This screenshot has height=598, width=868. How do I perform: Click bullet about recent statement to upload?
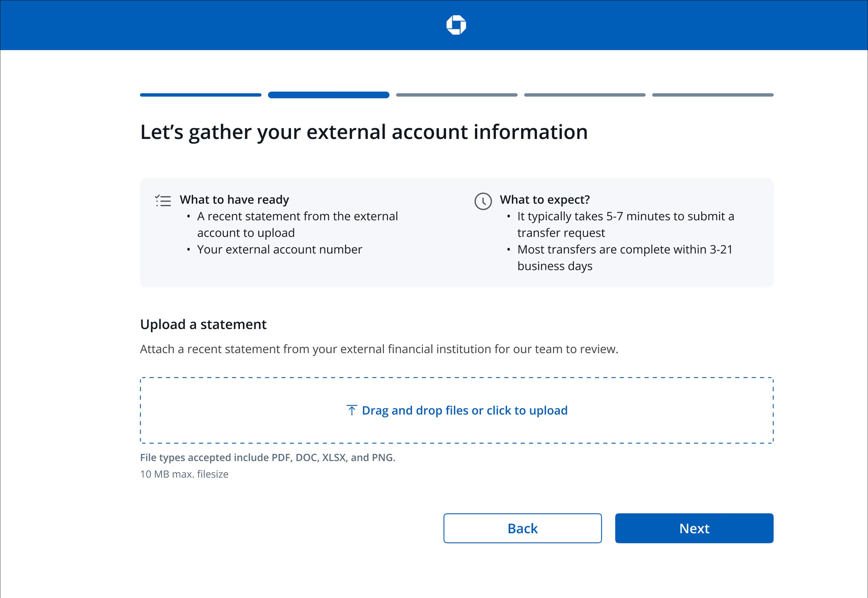tap(297, 224)
